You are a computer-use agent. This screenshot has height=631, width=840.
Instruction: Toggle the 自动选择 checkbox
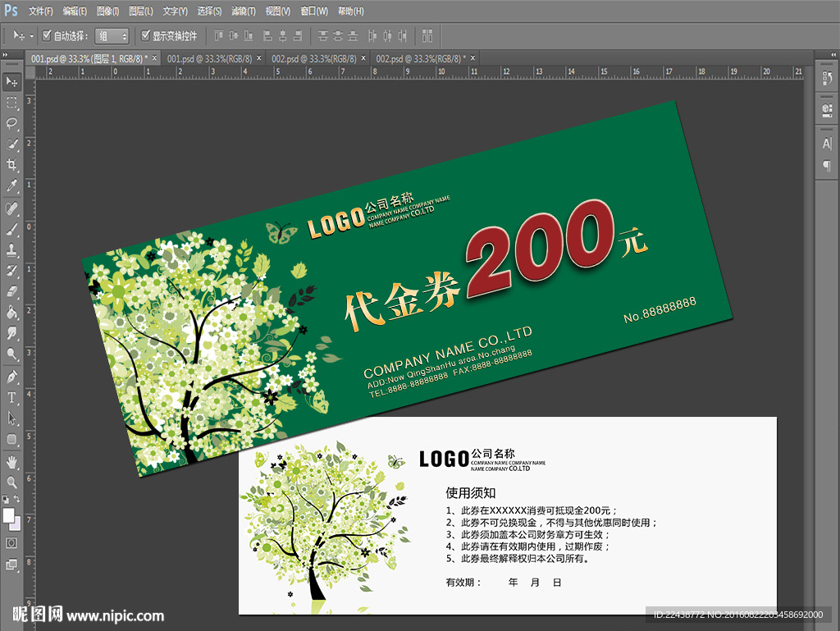pos(47,35)
